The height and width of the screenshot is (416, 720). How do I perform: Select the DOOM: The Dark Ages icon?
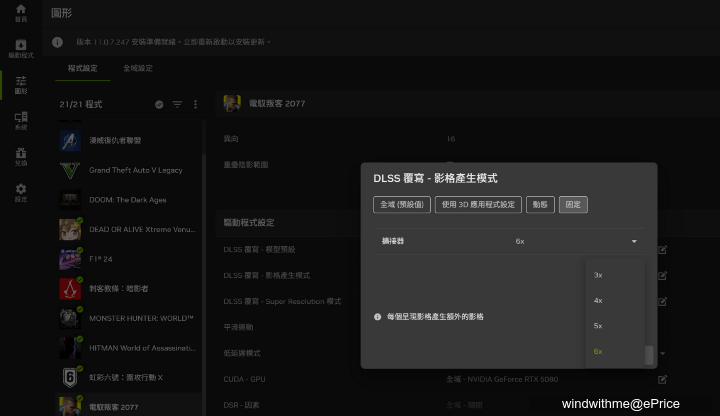(x=70, y=200)
